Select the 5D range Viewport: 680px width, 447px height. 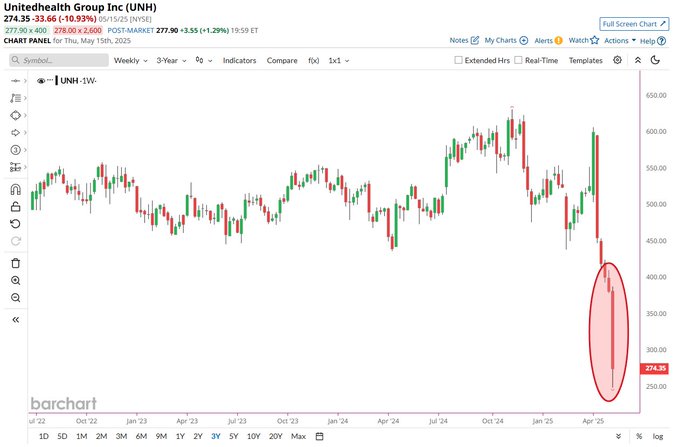[62, 436]
